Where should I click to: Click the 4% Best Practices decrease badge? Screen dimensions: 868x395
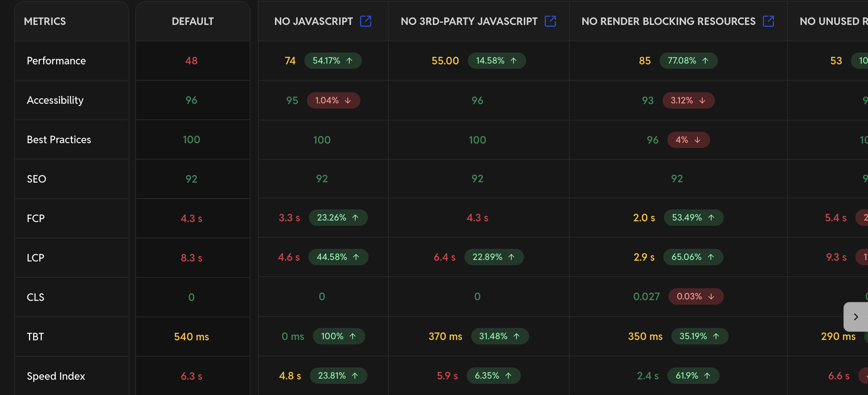coord(688,140)
